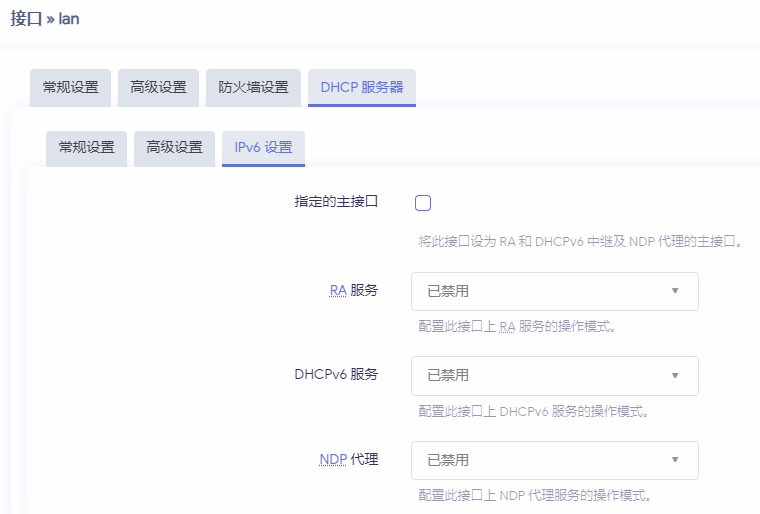Click the 接口 » lan page heading
This screenshot has height=514, width=760.
click(45, 19)
